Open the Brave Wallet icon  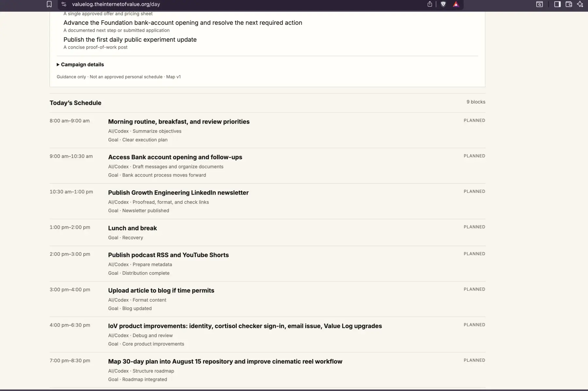click(x=569, y=4)
